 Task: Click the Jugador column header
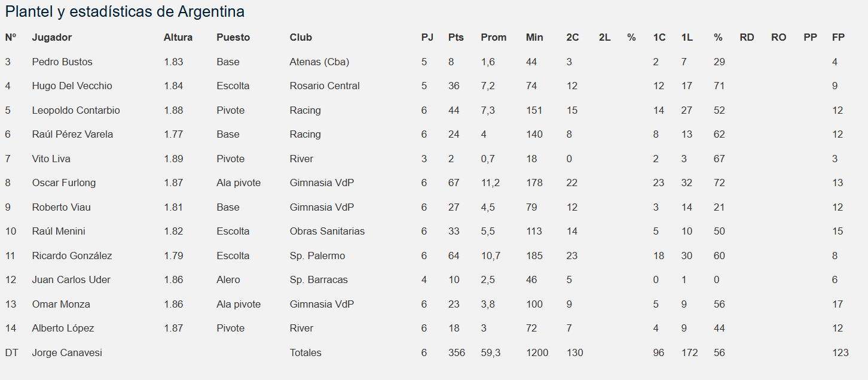click(x=52, y=37)
